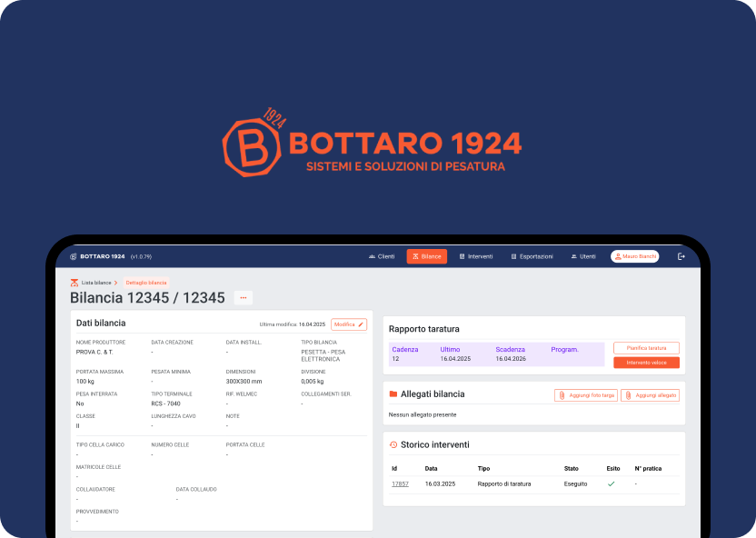The height and width of the screenshot is (538, 756).
Task: Click the Modifica button in Dati bilancia
Action: (x=350, y=324)
